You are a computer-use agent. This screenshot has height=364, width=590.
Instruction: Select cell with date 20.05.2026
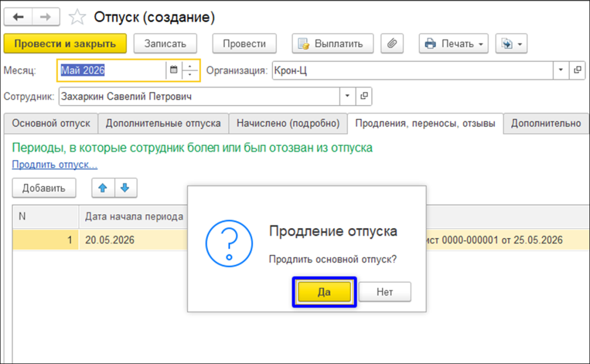pos(133,240)
